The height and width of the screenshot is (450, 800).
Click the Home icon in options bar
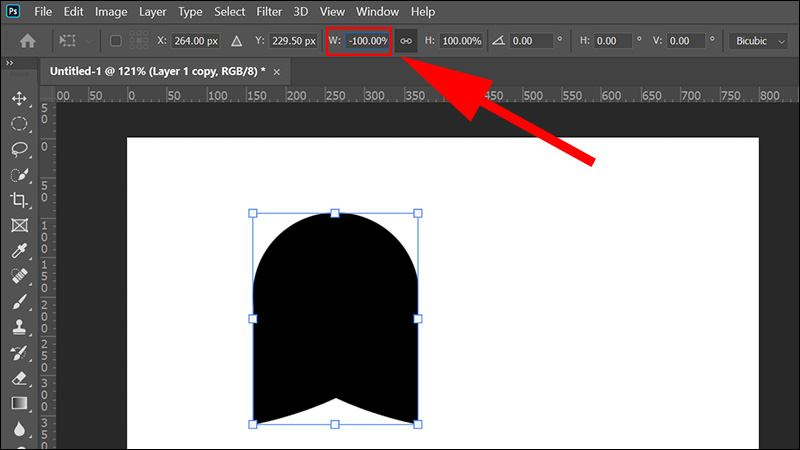coord(28,41)
